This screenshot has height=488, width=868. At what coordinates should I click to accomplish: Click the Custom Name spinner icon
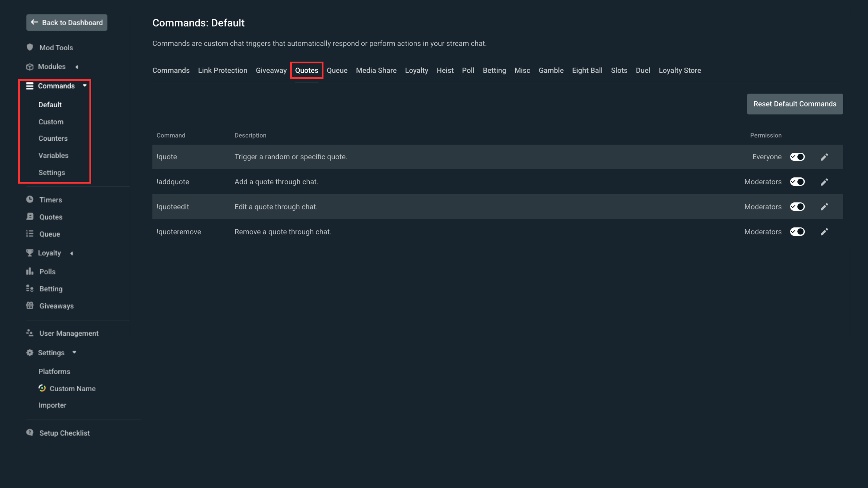point(42,388)
